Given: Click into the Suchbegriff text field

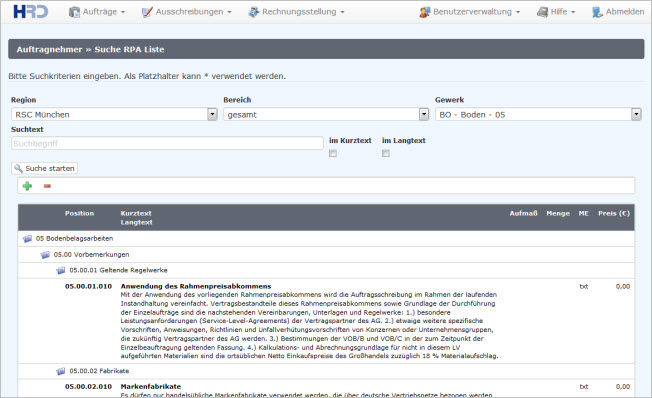Looking at the screenshot, I should tap(167, 143).
